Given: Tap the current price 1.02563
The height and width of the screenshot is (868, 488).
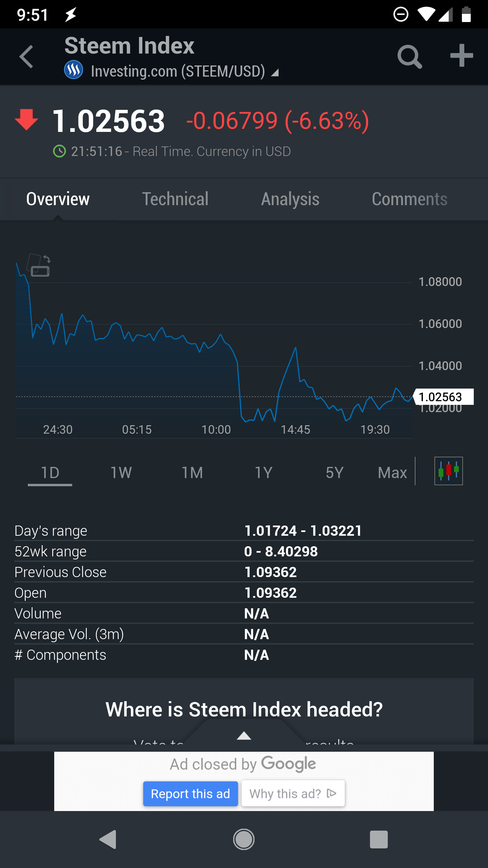Looking at the screenshot, I should 108,121.
